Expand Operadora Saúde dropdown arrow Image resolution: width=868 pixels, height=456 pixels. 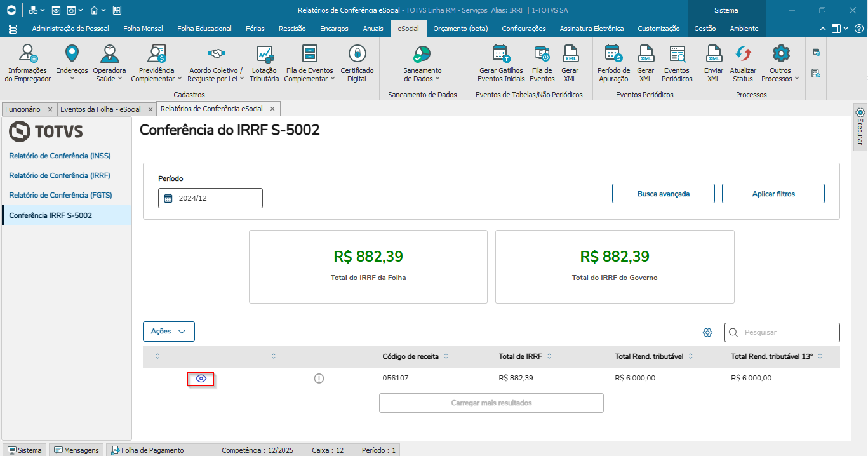pyautogui.click(x=120, y=79)
